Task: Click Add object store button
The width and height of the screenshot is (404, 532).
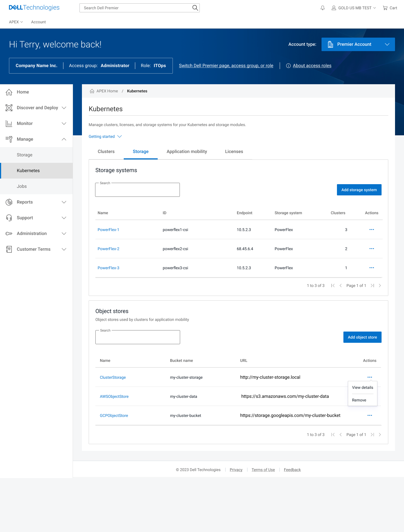Action: [x=362, y=337]
